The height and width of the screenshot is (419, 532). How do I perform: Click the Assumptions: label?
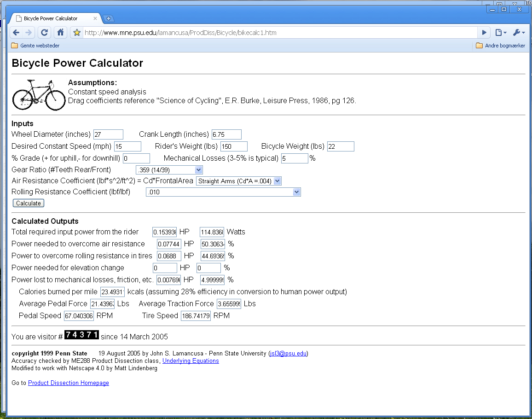pyautogui.click(x=93, y=82)
